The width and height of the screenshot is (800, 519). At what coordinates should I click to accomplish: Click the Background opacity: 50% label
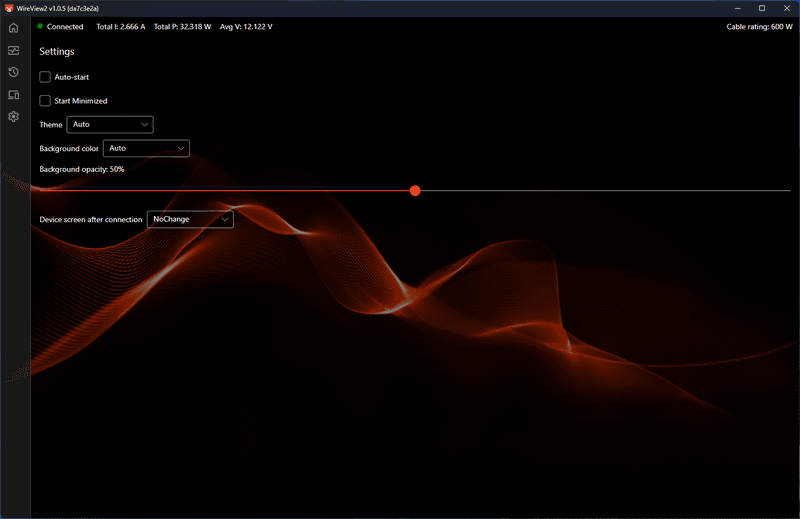(x=82, y=169)
